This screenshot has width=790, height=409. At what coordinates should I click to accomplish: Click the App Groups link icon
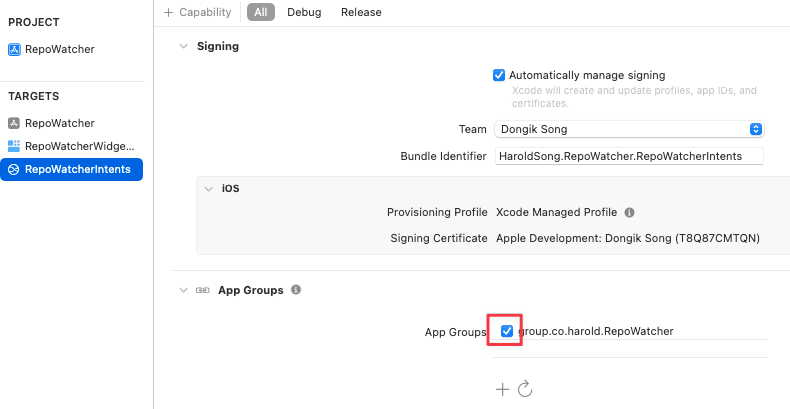point(203,290)
